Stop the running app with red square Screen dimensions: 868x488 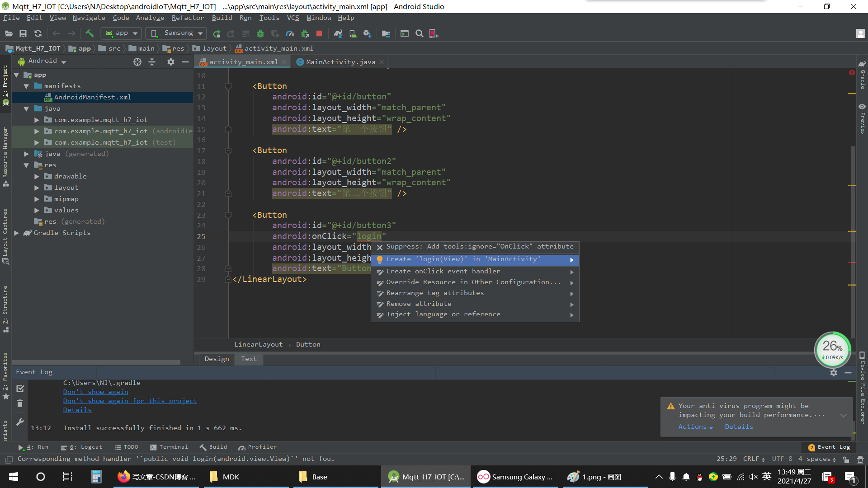point(319,33)
